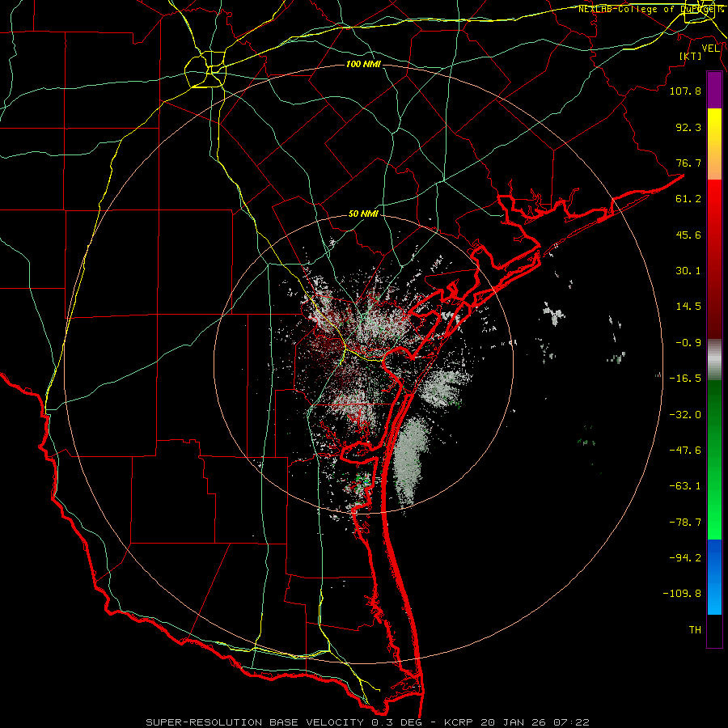This screenshot has height=728, width=728.
Task: Click the -0.9 legend value
Action: [688, 343]
